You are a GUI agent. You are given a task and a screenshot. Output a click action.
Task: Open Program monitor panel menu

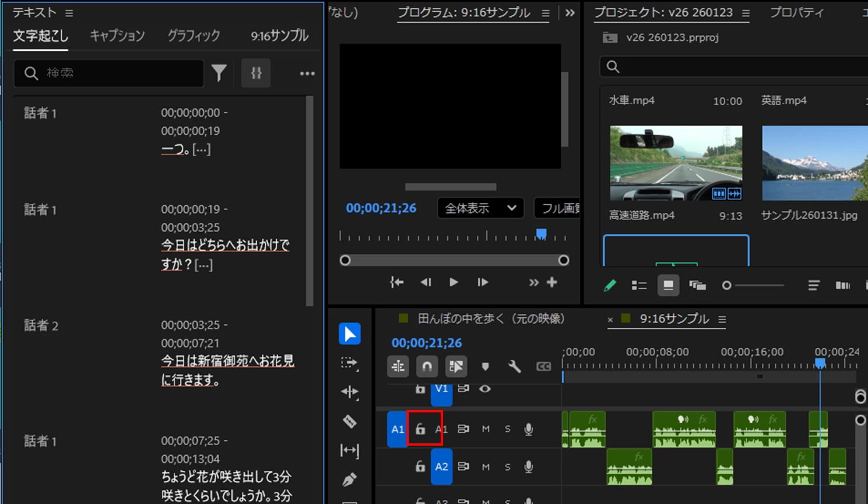[545, 13]
